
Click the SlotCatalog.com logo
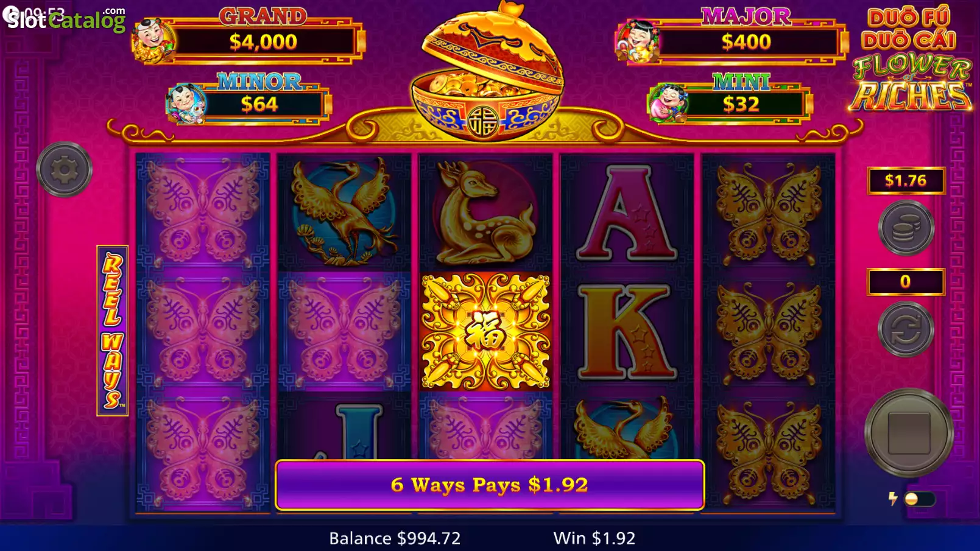pyautogui.click(x=66, y=19)
